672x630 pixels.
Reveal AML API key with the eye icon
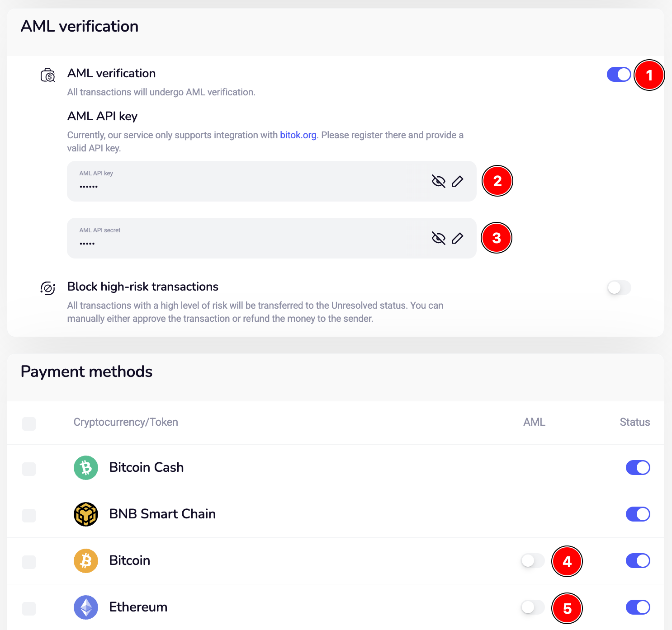tap(438, 181)
